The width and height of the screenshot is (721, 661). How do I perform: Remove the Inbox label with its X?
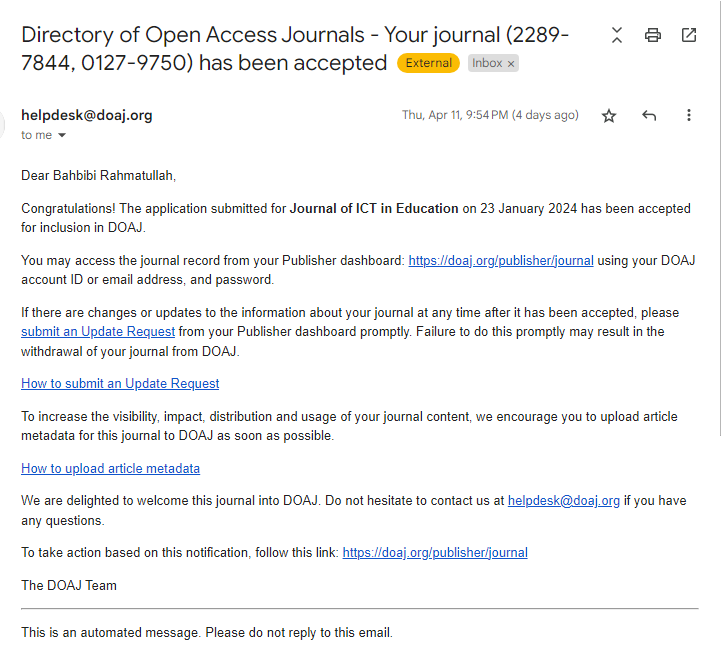511,63
